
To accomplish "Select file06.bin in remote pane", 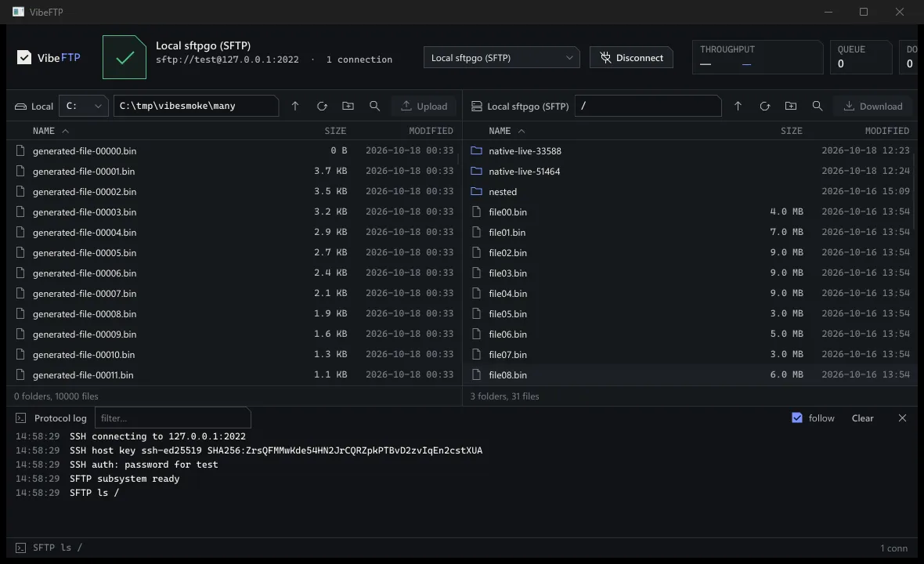I will pos(690,334).
